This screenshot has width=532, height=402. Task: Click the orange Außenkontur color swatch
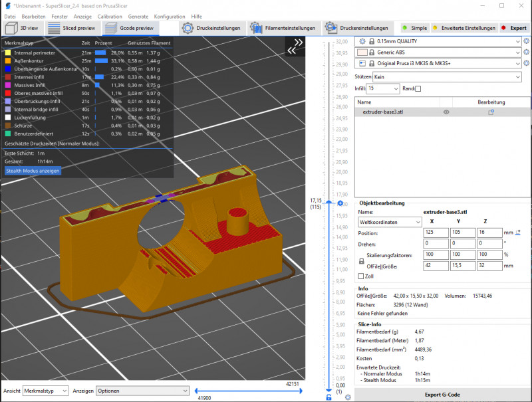(x=7, y=60)
